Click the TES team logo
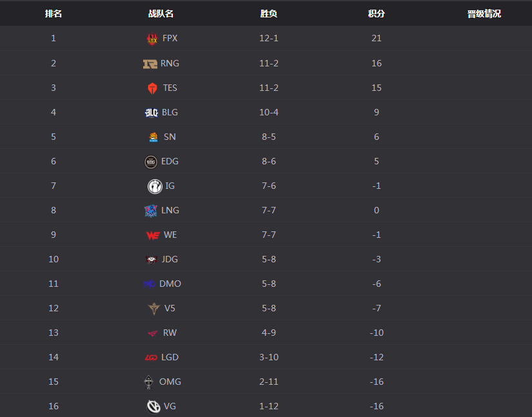Image resolution: width=532 pixels, height=417 pixels. pyautogui.click(x=152, y=88)
